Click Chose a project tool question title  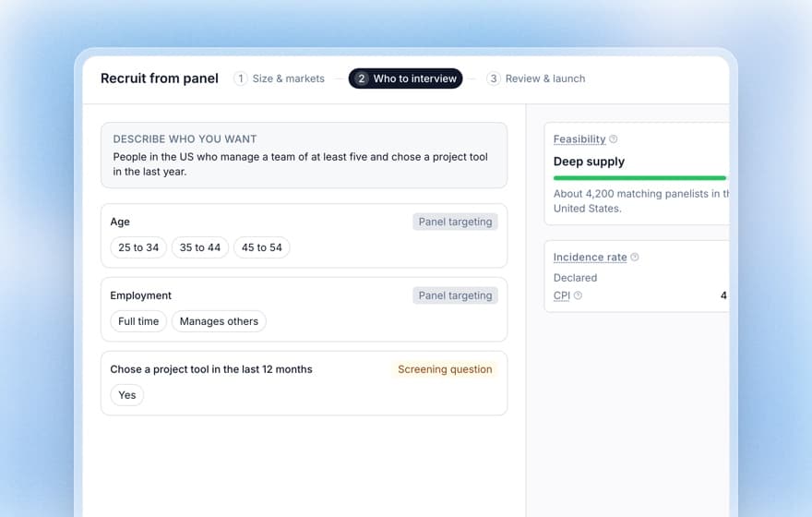(211, 369)
